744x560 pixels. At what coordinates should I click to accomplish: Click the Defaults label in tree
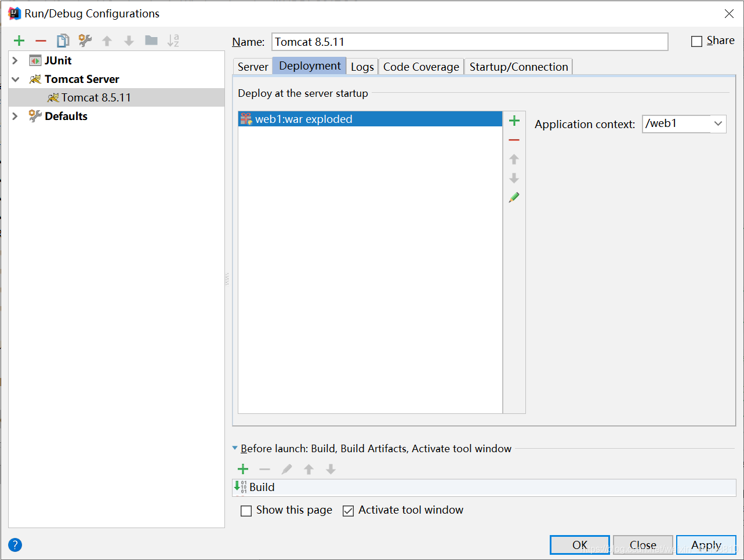tap(66, 116)
